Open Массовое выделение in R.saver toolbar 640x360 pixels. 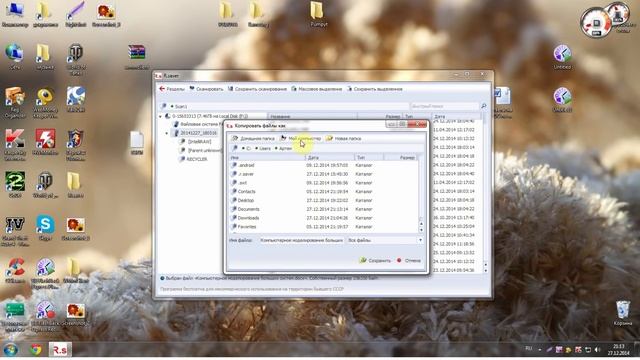pos(316,89)
